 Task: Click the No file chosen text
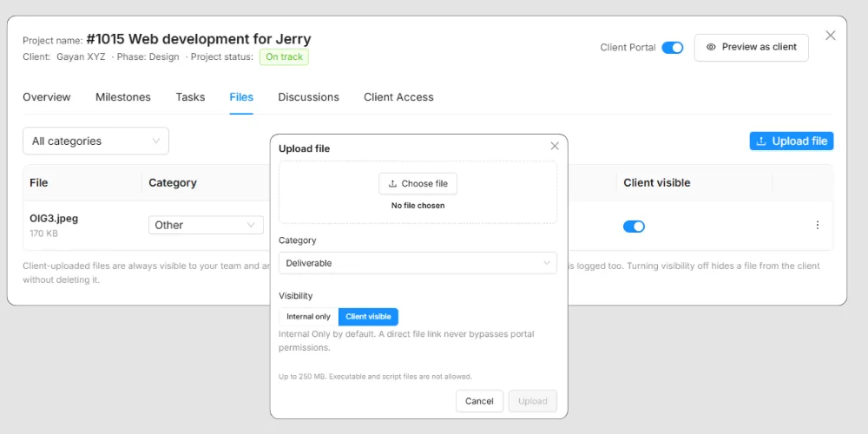tap(418, 206)
